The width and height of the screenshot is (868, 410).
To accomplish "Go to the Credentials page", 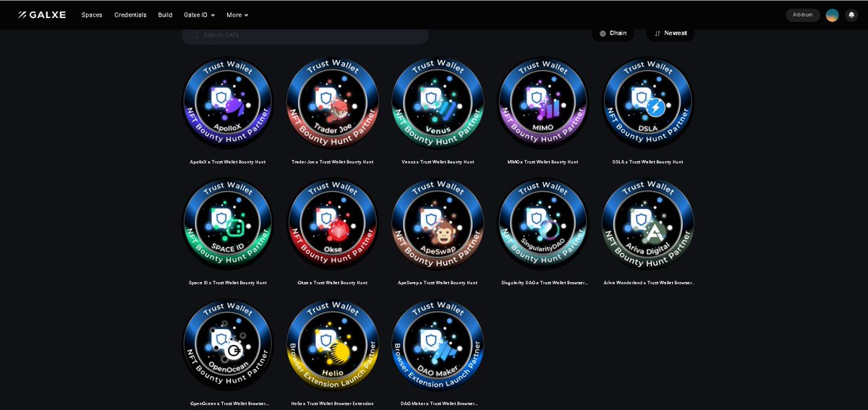I will pyautogui.click(x=130, y=14).
